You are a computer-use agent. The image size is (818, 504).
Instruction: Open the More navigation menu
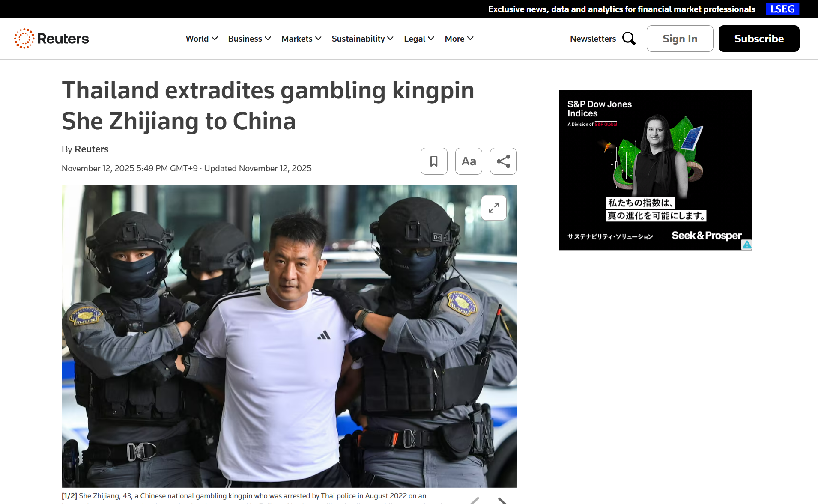tap(459, 39)
